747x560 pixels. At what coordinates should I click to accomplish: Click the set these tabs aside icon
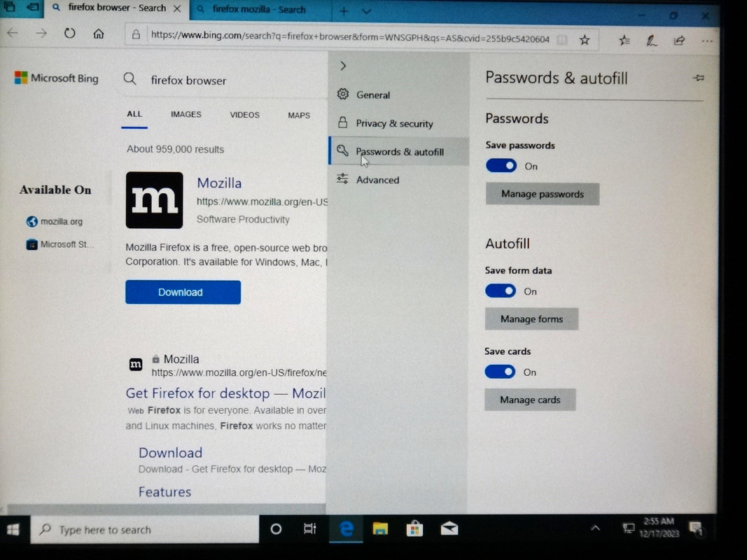coord(32,7)
